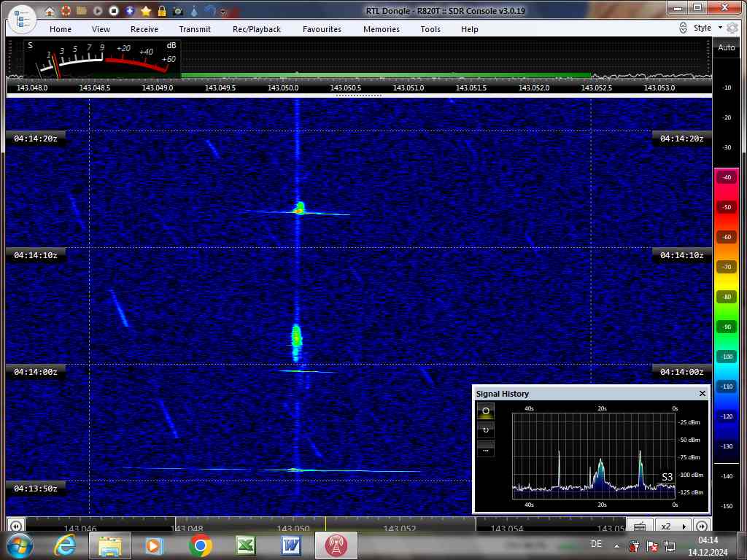Click the lifebuoy help icon
Image resolution: width=747 pixels, height=560 pixels.
[x=66, y=10]
